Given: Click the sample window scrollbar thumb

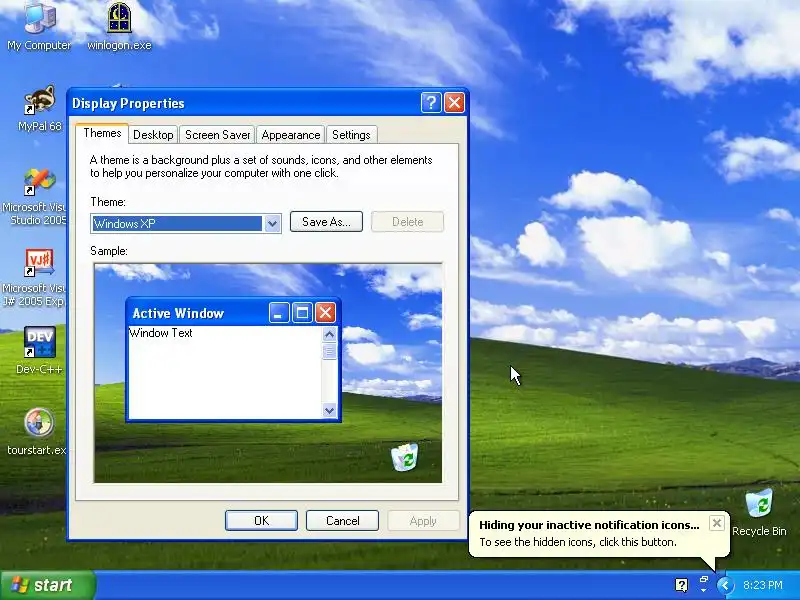Looking at the screenshot, I should pyautogui.click(x=330, y=352).
